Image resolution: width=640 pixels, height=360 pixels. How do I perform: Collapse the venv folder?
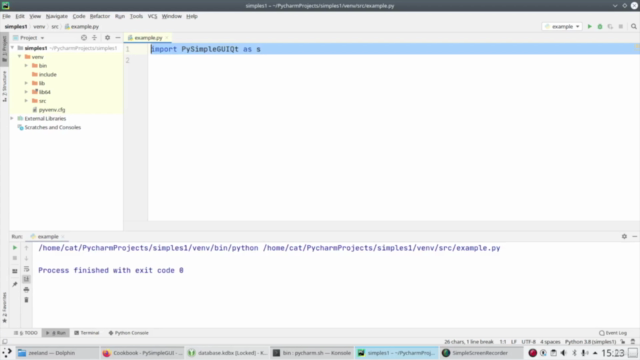(20, 57)
